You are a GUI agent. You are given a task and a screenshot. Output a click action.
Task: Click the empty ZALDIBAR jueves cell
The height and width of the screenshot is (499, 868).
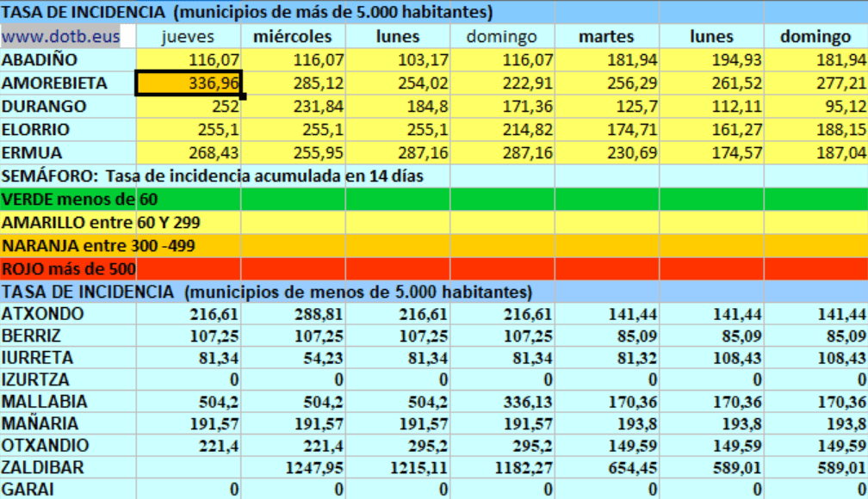(189, 469)
